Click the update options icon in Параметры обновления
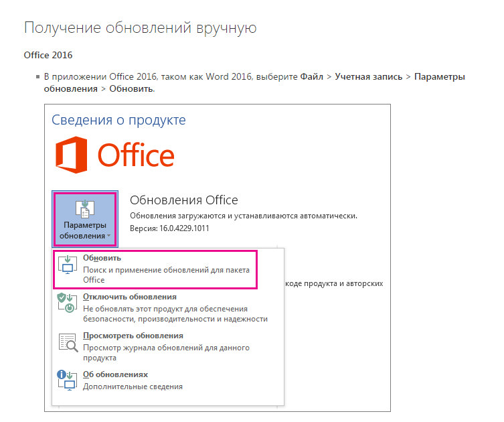 85,208
